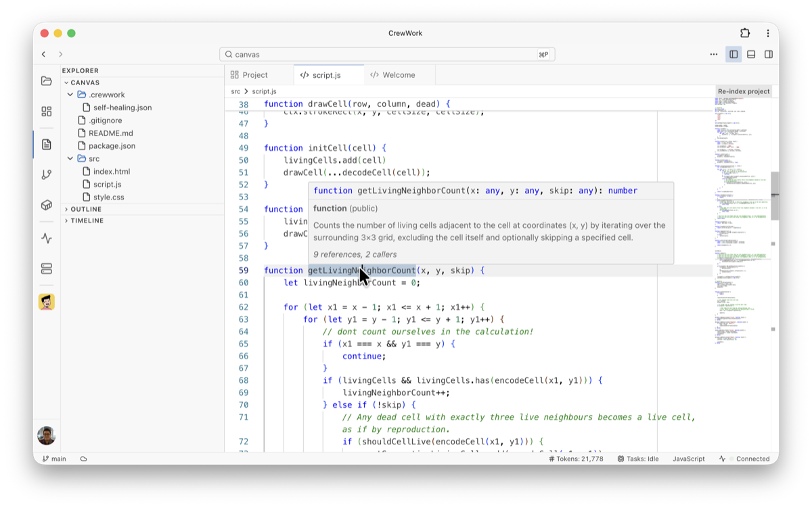Click the canvas search input field
Image resolution: width=812 pixels, height=508 pixels.
click(387, 54)
